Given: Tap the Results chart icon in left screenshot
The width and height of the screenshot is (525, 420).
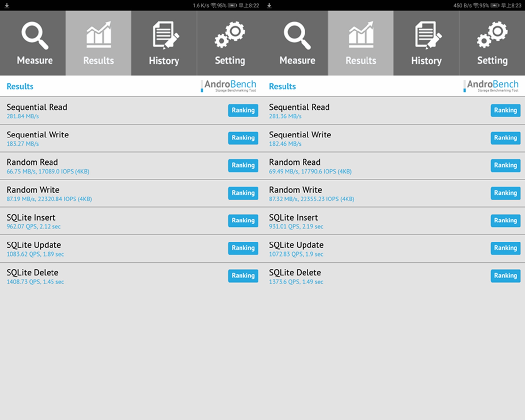Looking at the screenshot, I should (98, 34).
